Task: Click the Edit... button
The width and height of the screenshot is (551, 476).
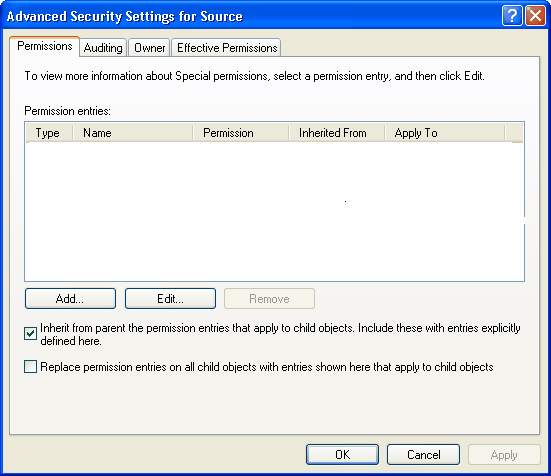Action: pos(170,299)
